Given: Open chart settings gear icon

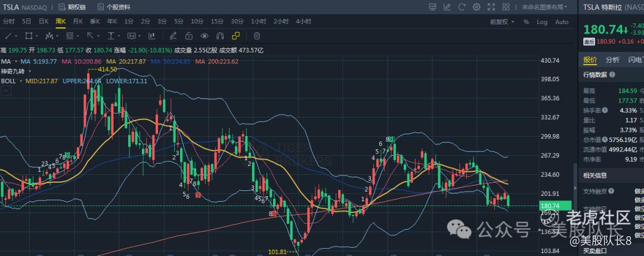Looking at the screenshot, I should tap(476, 7).
